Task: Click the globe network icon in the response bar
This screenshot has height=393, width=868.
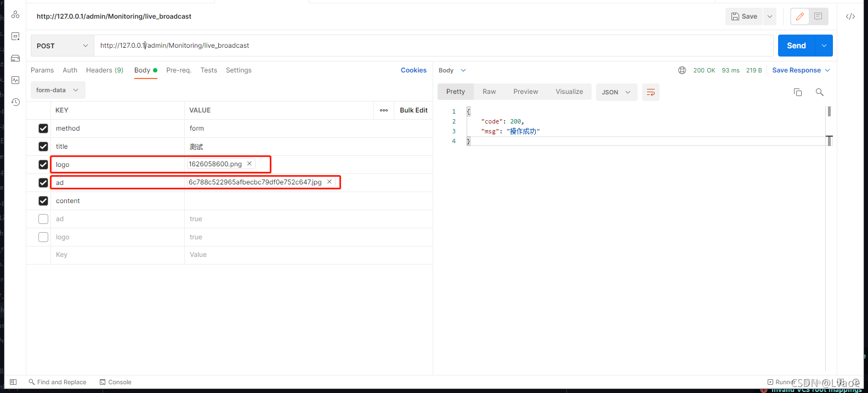Action: (682, 70)
